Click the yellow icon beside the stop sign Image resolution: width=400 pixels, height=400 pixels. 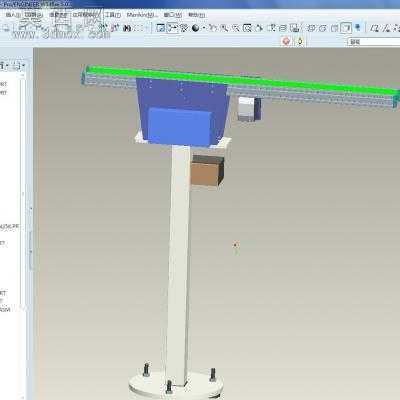click(x=300, y=41)
